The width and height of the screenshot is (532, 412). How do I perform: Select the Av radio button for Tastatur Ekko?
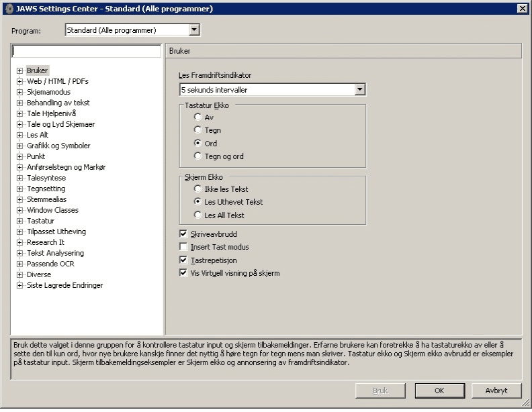pyautogui.click(x=198, y=117)
